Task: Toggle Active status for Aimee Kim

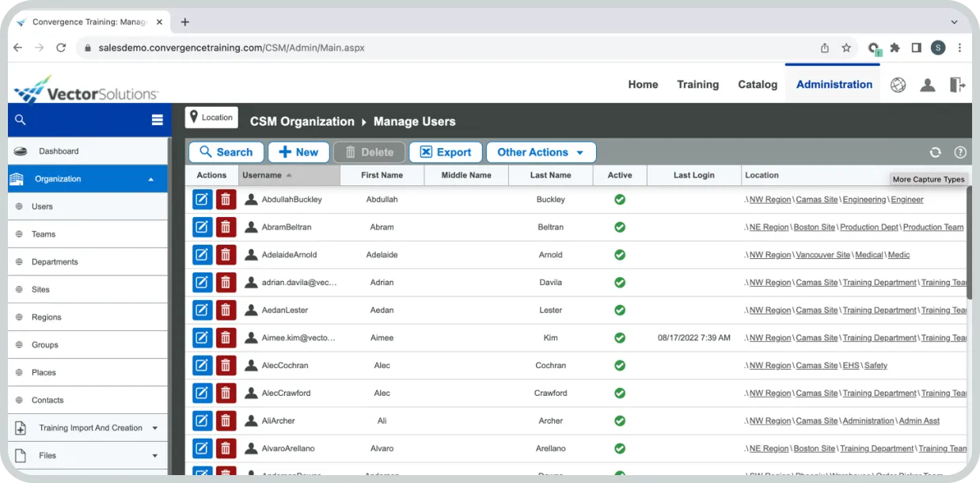Action: (x=620, y=338)
